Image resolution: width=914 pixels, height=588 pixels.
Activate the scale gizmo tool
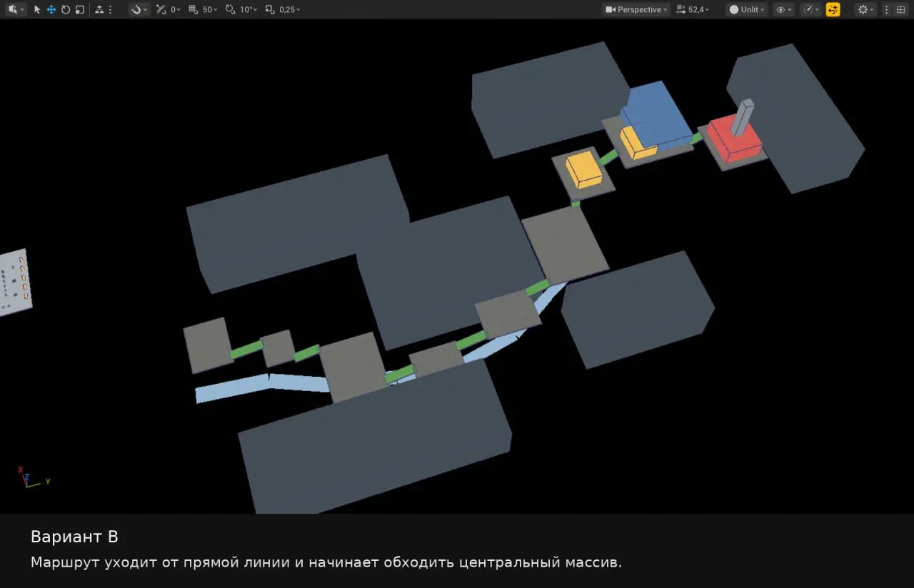tap(79, 10)
